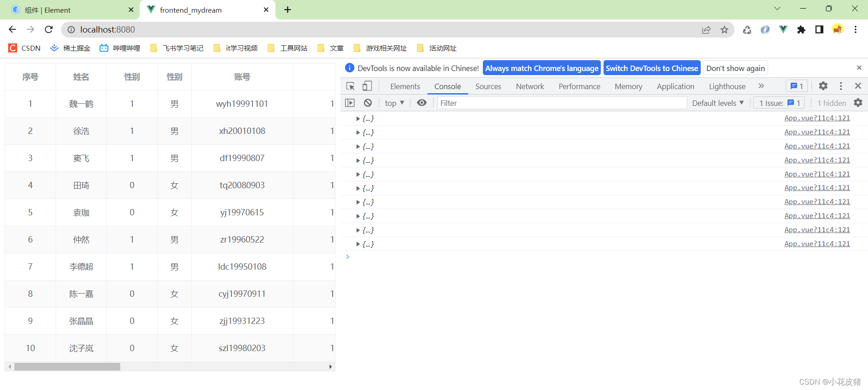Open the recycle-arrows extension icon
Image resolution: width=868 pixels, height=390 pixels.
click(747, 30)
